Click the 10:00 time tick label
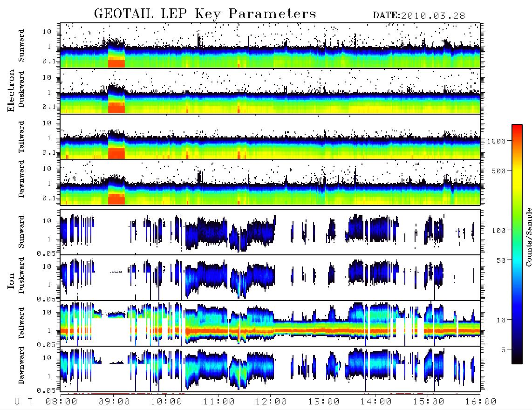Viewport: 532px width, 410px height. point(166,402)
